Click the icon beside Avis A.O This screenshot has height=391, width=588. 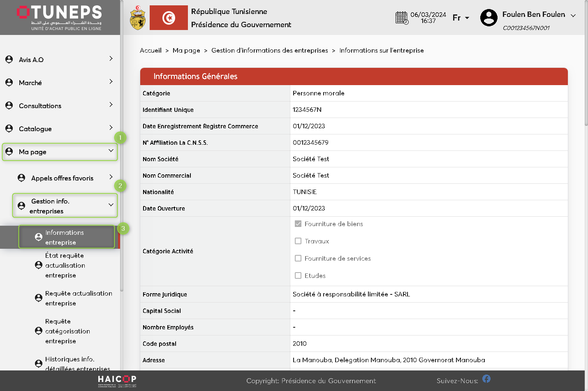9,60
